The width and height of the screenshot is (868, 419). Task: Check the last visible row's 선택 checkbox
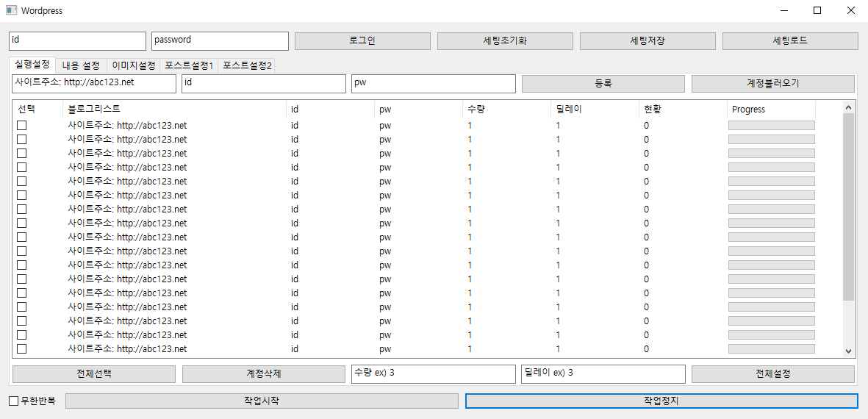[22, 349]
